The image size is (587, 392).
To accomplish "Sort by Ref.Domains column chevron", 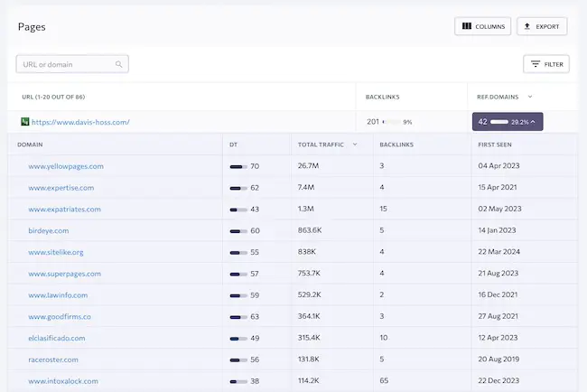I will pos(530,97).
